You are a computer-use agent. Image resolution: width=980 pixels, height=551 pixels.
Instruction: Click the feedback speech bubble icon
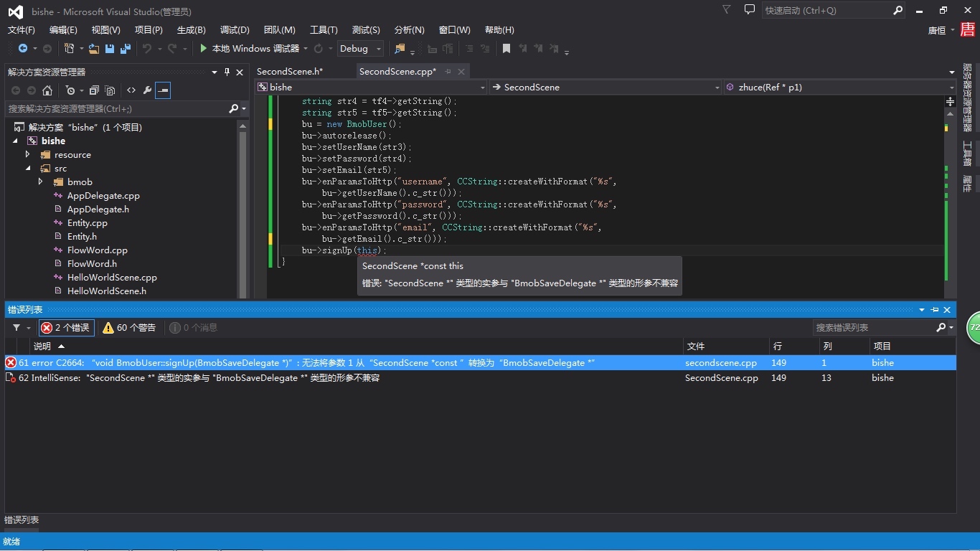(750, 10)
